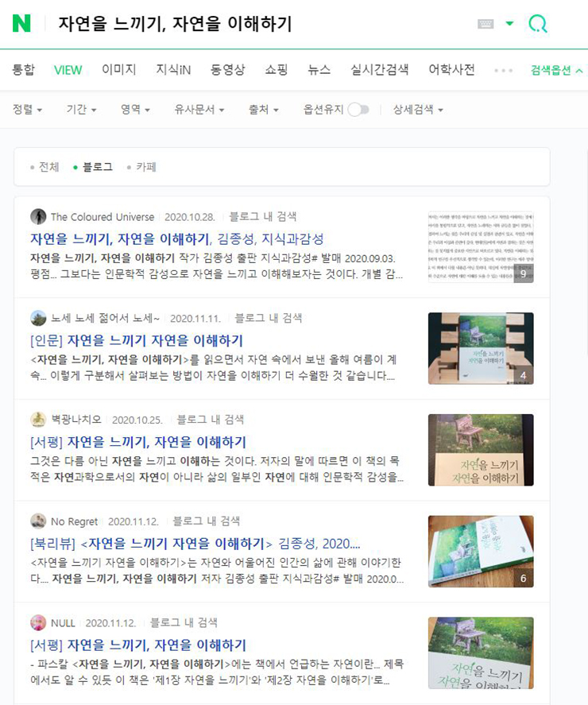The height and width of the screenshot is (705, 588).
Task: Click the 벽광나치오 blogger avatar
Action: coord(38,420)
